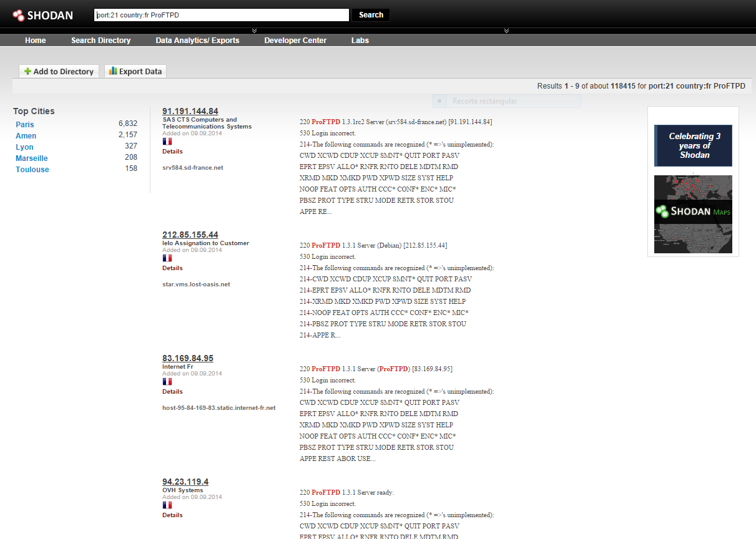Click Celebrating 3 years of Shodan banner
The image size is (756, 539).
[x=693, y=145]
